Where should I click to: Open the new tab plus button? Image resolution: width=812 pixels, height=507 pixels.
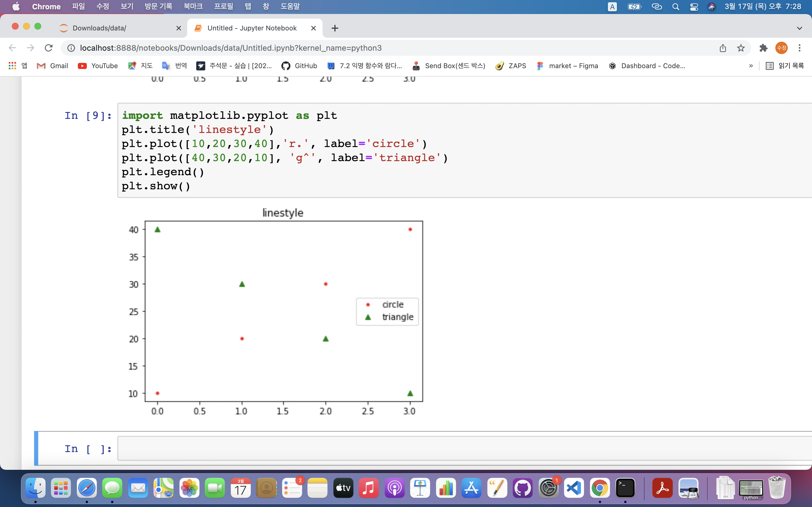point(335,28)
